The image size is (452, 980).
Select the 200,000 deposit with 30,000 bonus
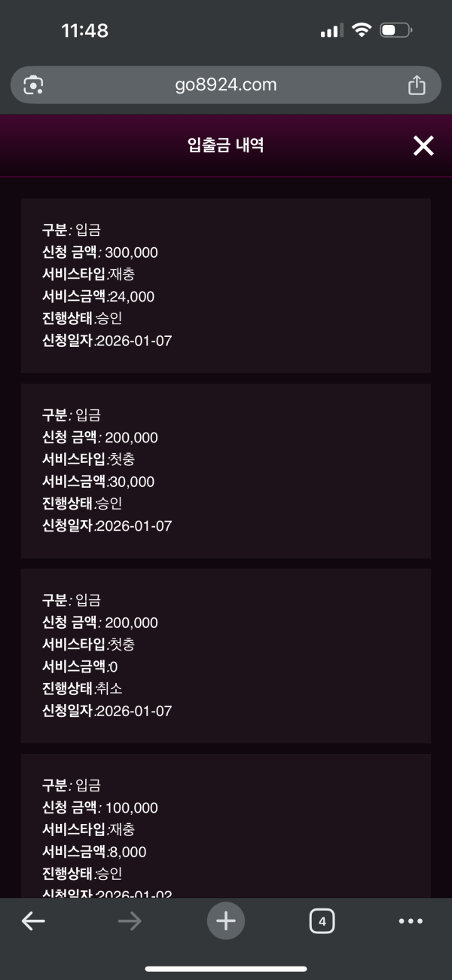[226, 471]
